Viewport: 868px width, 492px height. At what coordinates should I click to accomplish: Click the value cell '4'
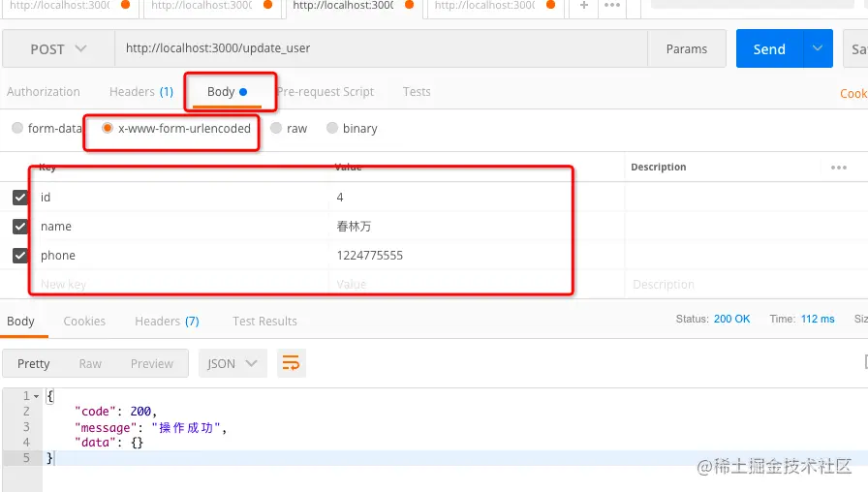point(476,198)
